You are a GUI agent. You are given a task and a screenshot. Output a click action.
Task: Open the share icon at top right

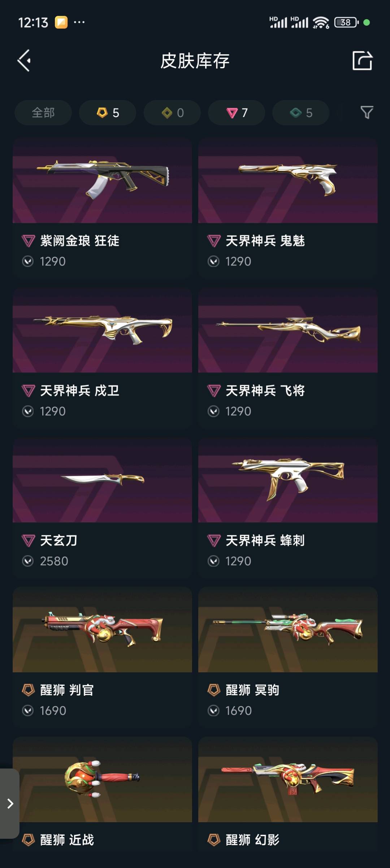[x=362, y=60]
